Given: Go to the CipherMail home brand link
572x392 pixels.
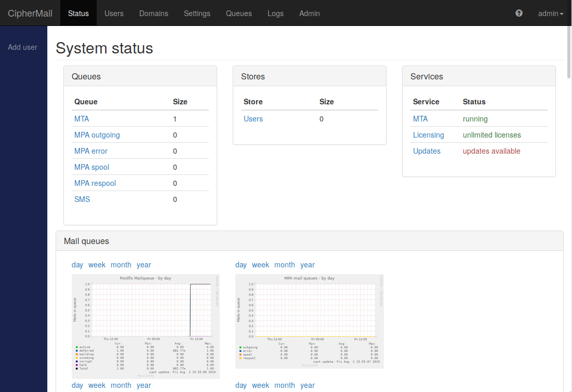Looking at the screenshot, I should [x=30, y=13].
